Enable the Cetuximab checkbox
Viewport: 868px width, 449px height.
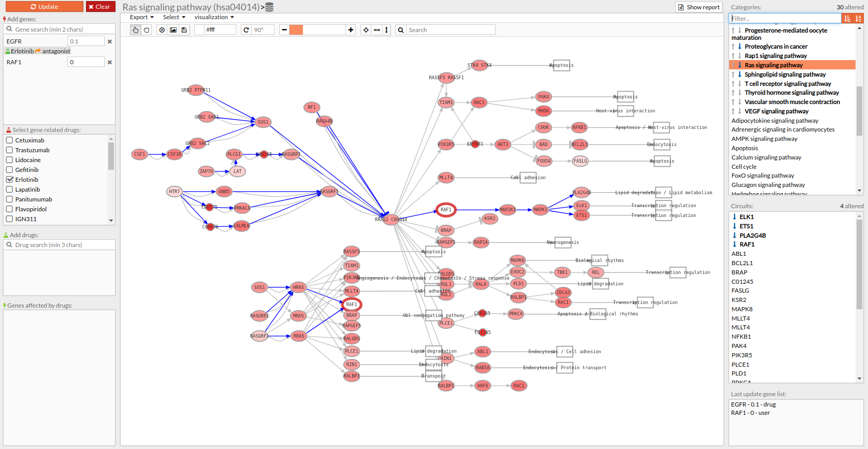tap(9, 140)
